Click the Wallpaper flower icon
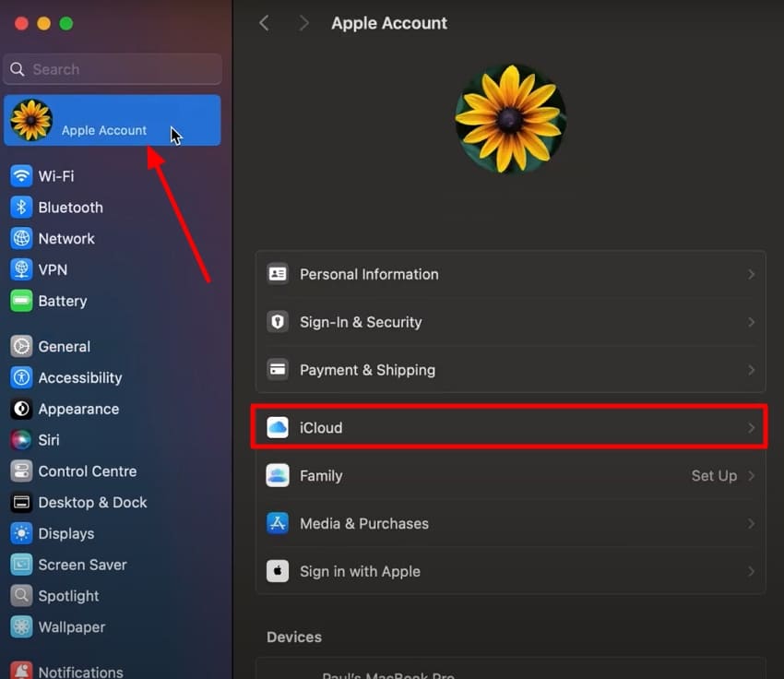This screenshot has width=784, height=679. tap(21, 627)
